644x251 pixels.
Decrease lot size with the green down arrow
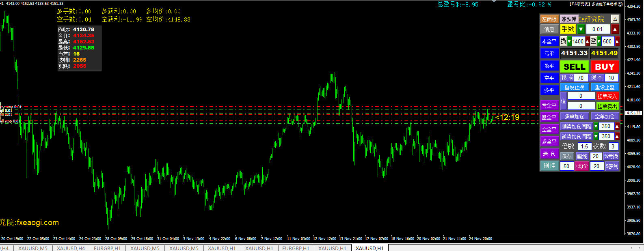tap(581, 29)
